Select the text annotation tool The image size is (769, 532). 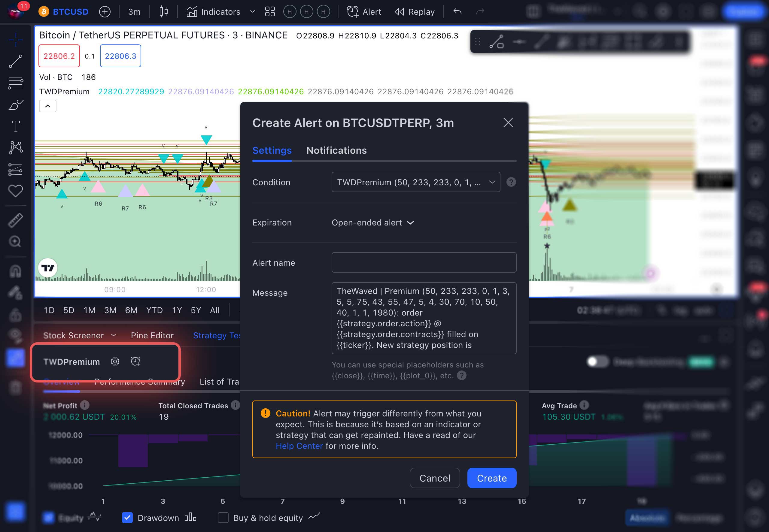(16, 126)
